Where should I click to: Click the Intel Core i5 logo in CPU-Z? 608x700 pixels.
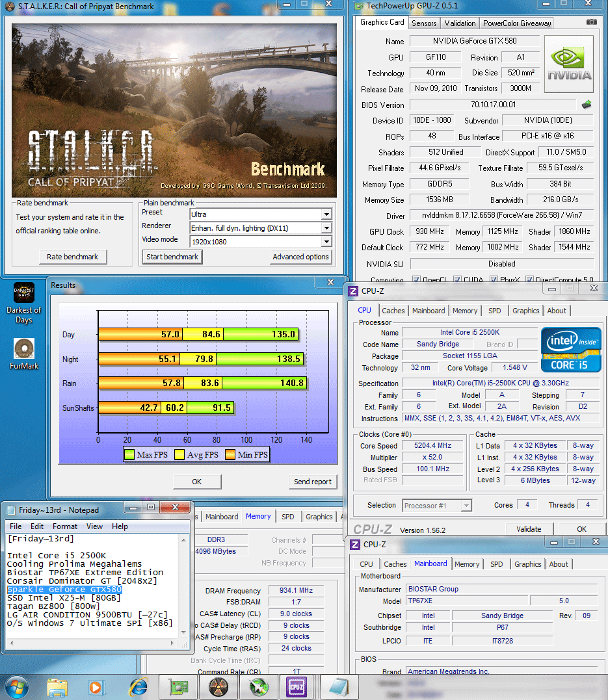click(571, 350)
